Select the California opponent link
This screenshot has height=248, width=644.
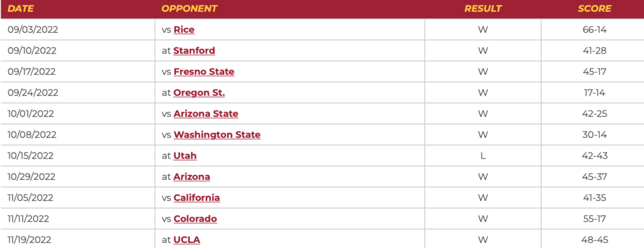(197, 198)
